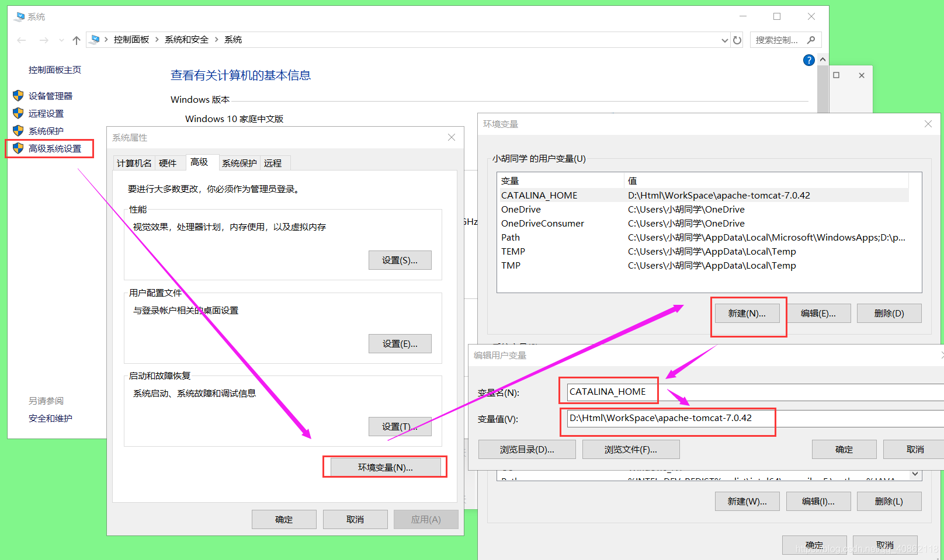This screenshot has width=944, height=560.
Task: Click 取消 in 编辑用户变量 dialog
Action: click(x=914, y=450)
